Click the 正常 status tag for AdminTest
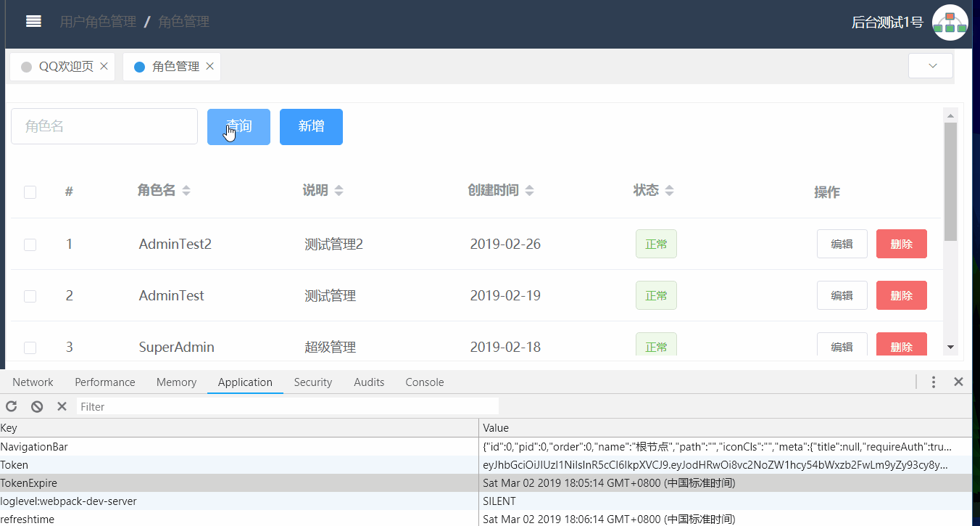The image size is (980, 526). (x=656, y=295)
